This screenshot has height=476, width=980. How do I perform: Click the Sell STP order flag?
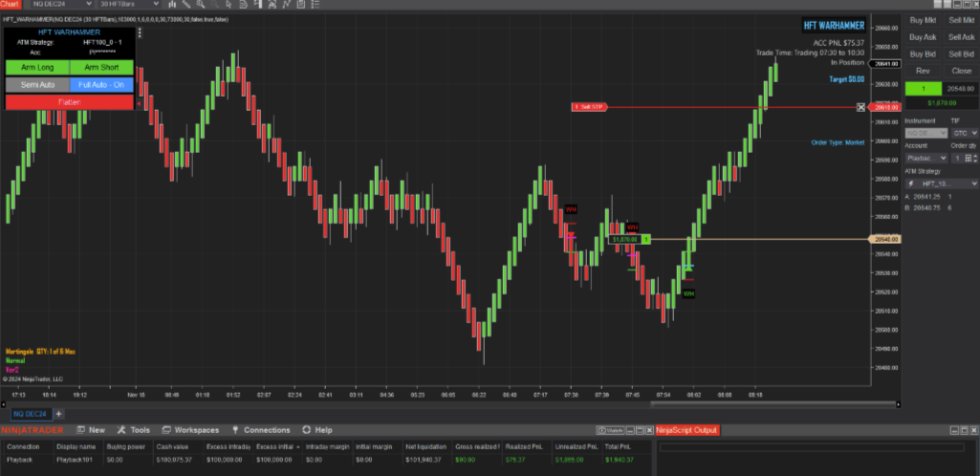[588, 107]
